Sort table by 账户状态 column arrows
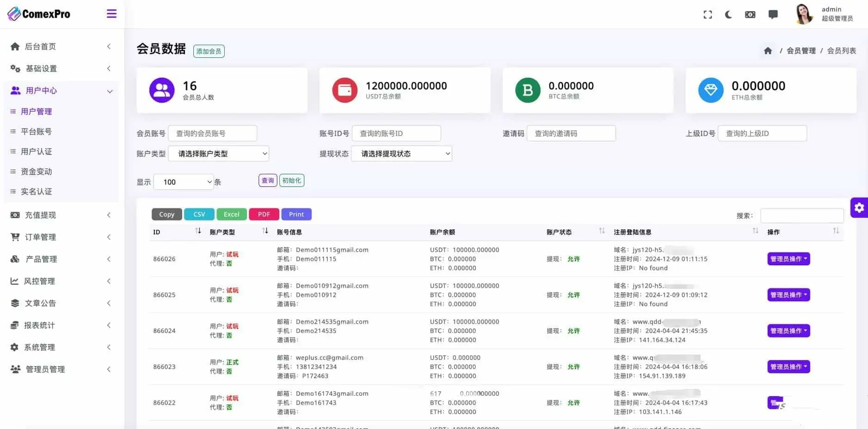Image resolution: width=868 pixels, height=429 pixels. (602, 231)
